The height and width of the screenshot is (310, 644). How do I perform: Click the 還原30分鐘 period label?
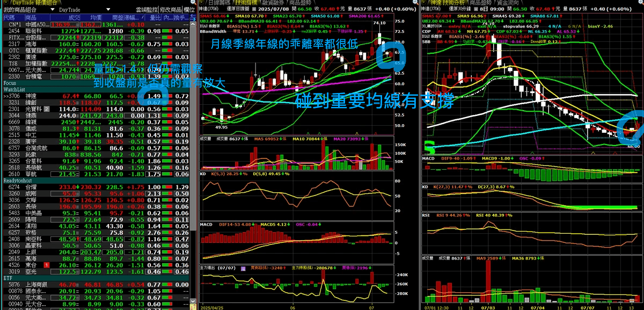pyautogui.click(x=459, y=9)
